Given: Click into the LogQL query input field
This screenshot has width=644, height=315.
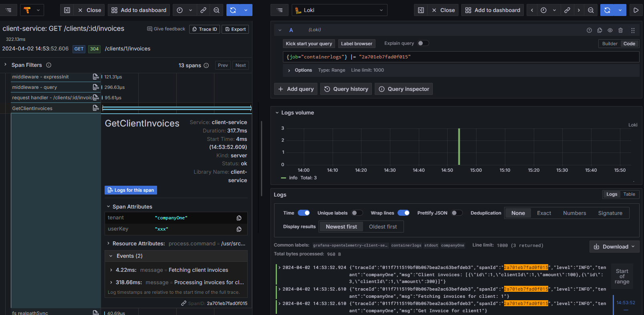Looking at the screenshot, I should pyautogui.click(x=461, y=57).
